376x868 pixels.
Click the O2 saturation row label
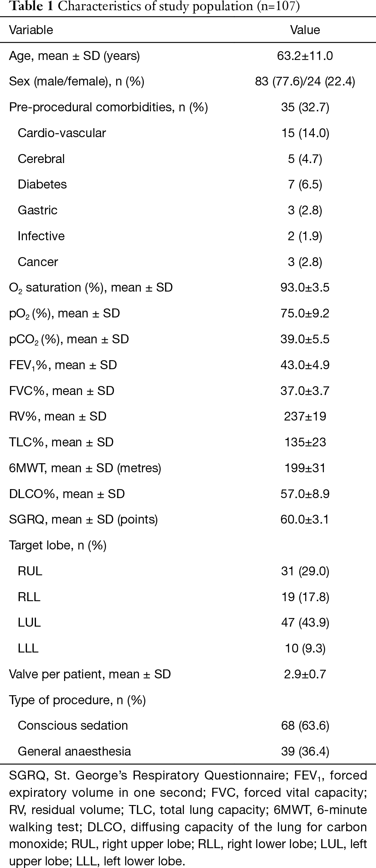pyautogui.click(x=91, y=288)
